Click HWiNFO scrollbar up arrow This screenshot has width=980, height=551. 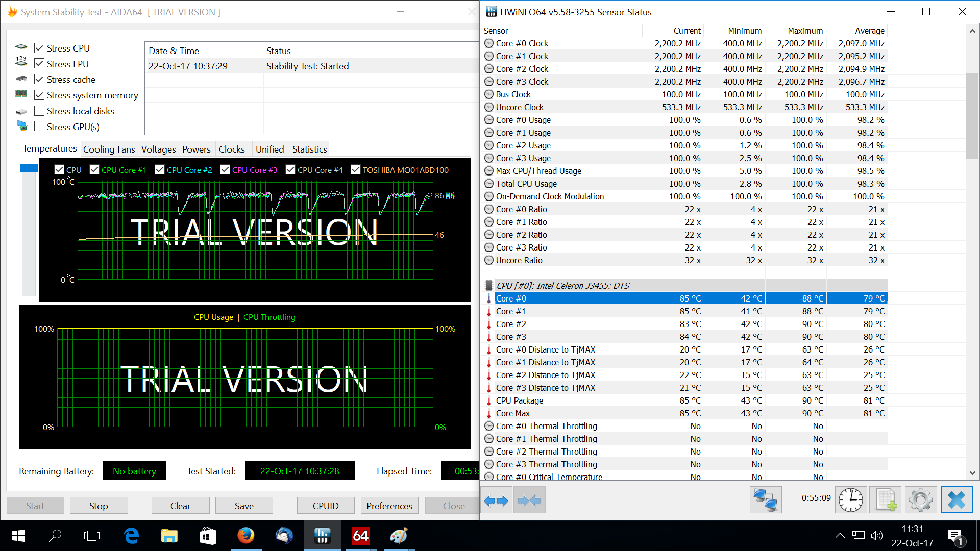click(972, 32)
